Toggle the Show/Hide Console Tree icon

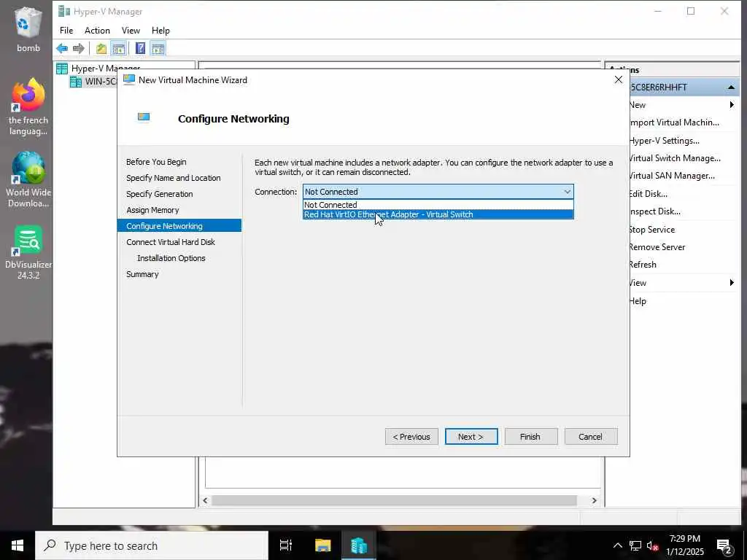click(119, 48)
